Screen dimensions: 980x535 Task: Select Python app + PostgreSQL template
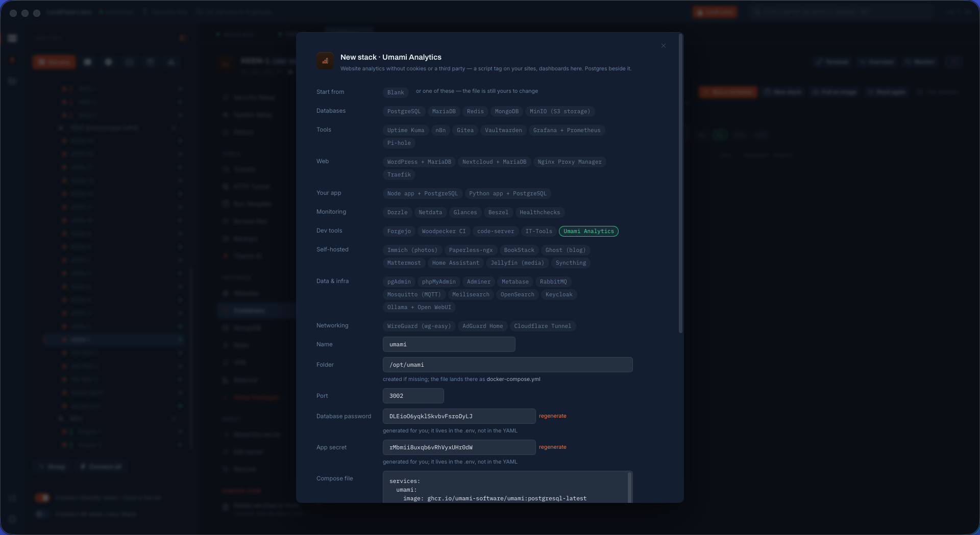click(508, 193)
